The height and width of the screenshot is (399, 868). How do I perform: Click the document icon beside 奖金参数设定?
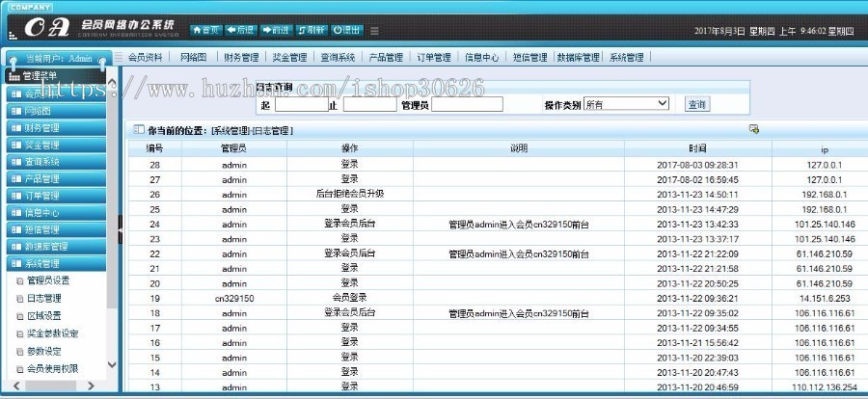[x=20, y=334]
